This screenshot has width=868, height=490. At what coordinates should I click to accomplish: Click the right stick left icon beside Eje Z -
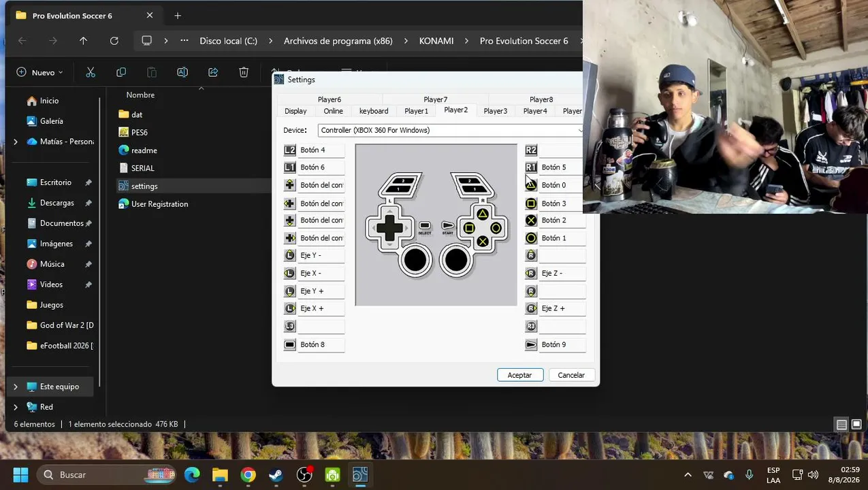[x=531, y=273]
